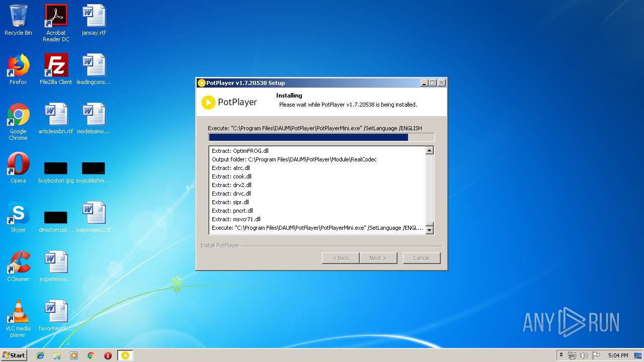This screenshot has width=644, height=362.
Task: Select the modelsamo document on desktop
Action: coord(94,119)
